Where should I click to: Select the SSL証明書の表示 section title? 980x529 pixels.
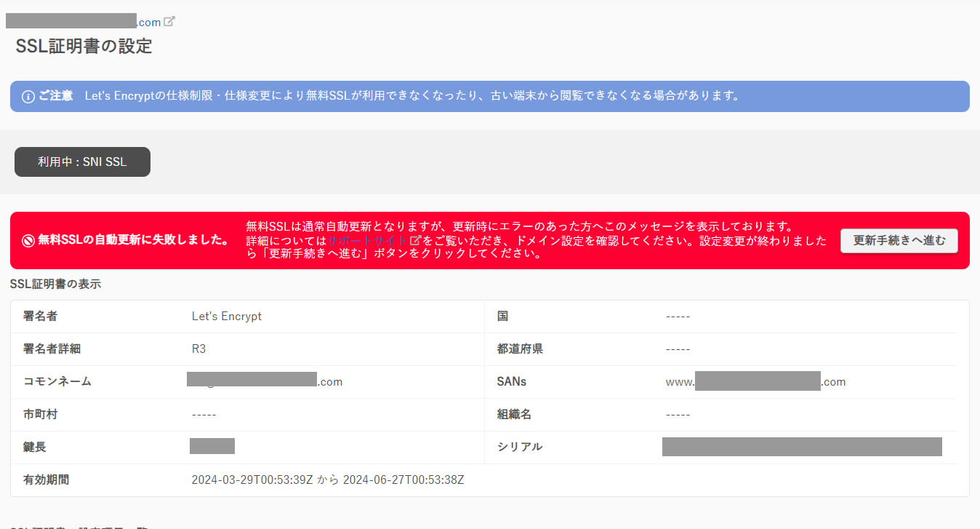tap(55, 284)
